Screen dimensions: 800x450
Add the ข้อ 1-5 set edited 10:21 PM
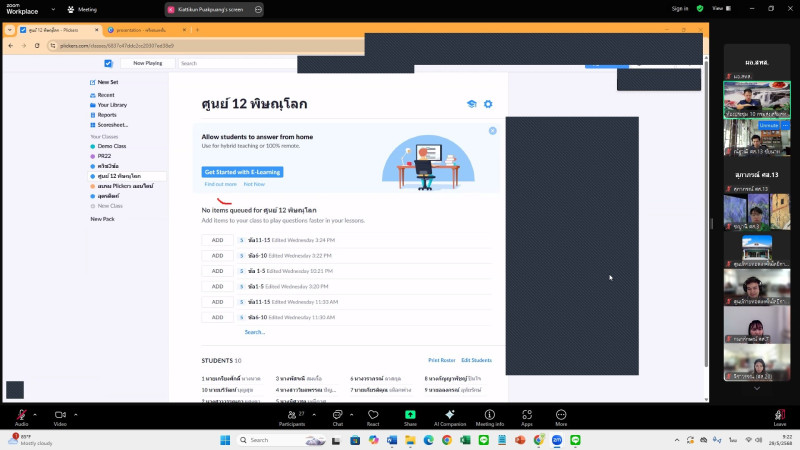pos(217,271)
